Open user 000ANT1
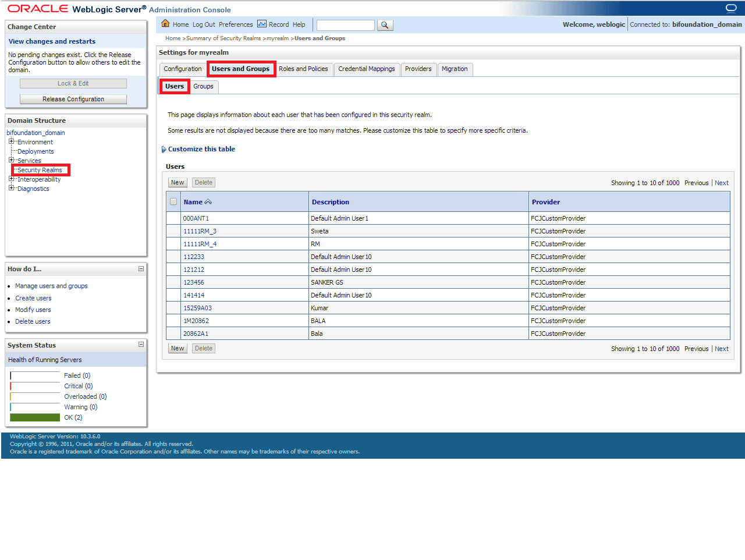Viewport: 745px width, 560px height. 196,218
